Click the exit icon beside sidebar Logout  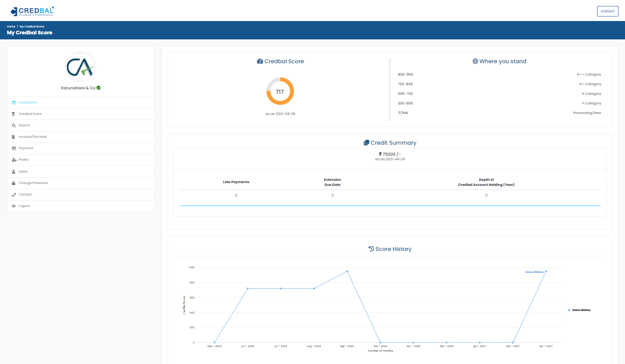[14, 206]
